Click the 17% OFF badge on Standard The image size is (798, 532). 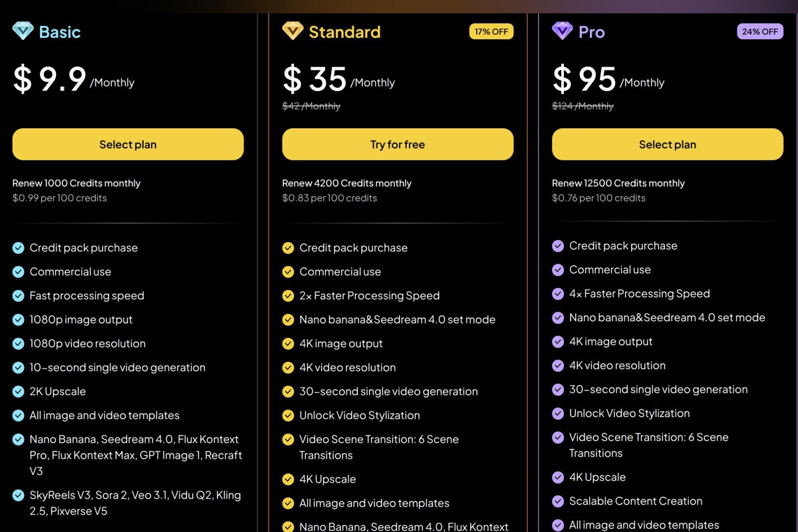(491, 31)
